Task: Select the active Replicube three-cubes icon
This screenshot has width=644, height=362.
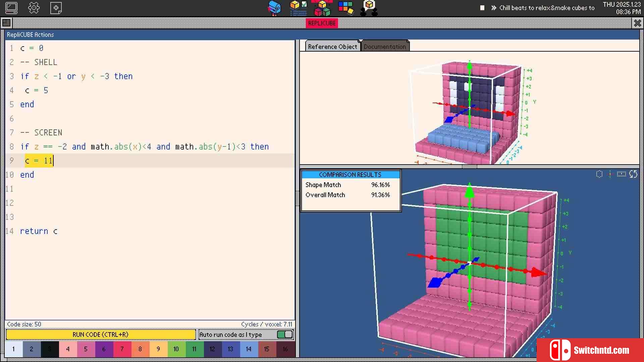Action: 322,8
